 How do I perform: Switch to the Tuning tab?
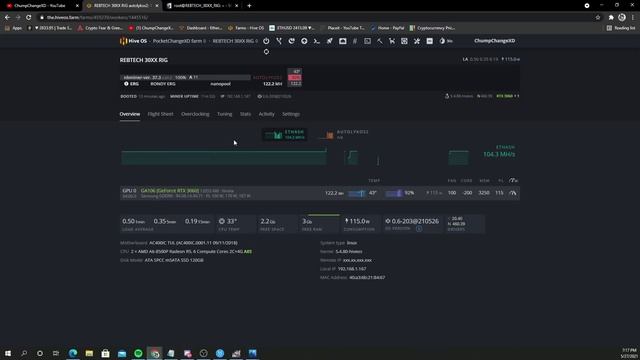coord(224,114)
